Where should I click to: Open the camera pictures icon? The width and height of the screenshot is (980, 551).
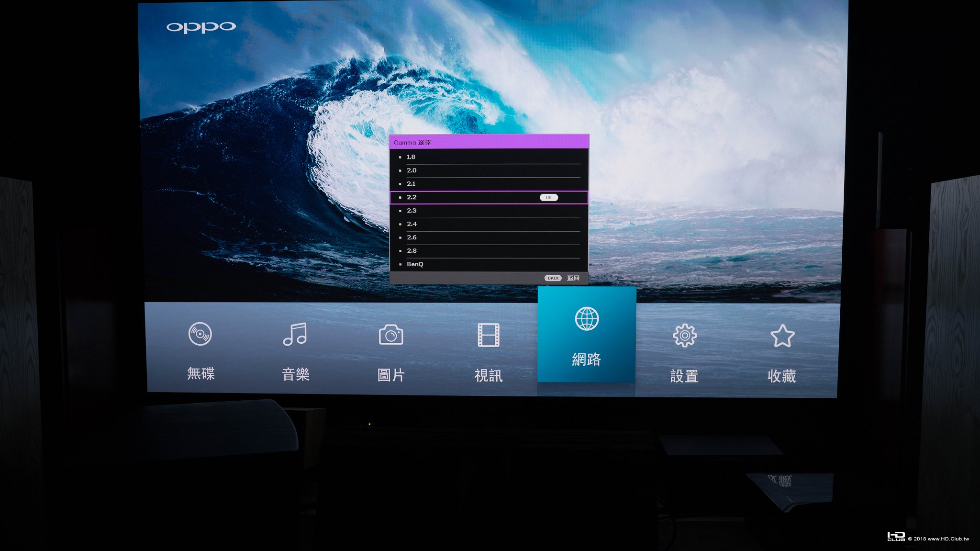[391, 335]
